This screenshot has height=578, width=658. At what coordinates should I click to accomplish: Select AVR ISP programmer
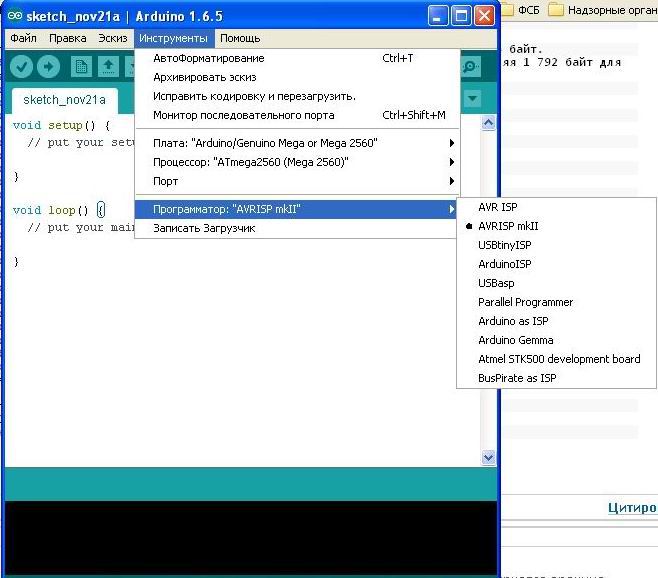[556, 207]
